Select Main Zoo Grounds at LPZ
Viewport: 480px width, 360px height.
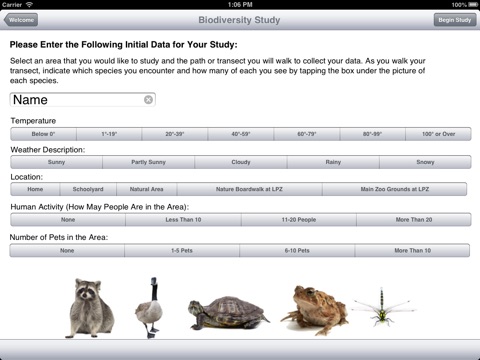tap(395, 189)
